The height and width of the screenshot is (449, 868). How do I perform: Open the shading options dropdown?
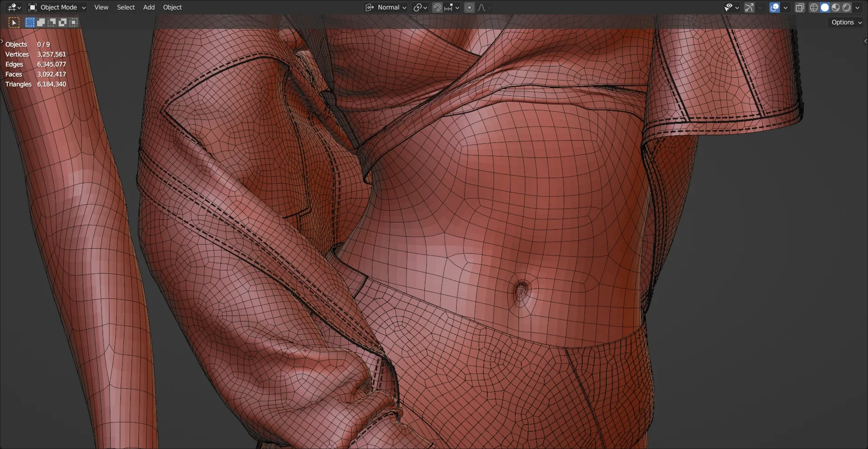click(x=857, y=7)
